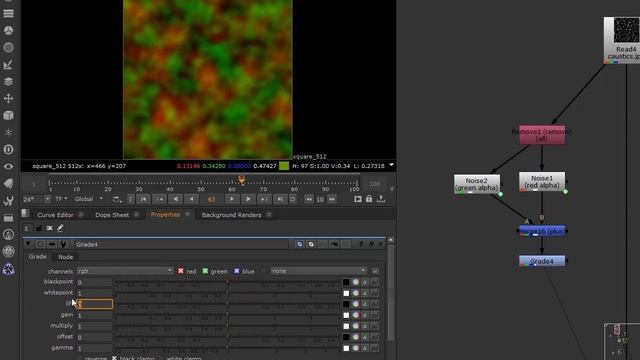
Task: Toggle the extra mask channel checkbox before none
Action: (263, 271)
